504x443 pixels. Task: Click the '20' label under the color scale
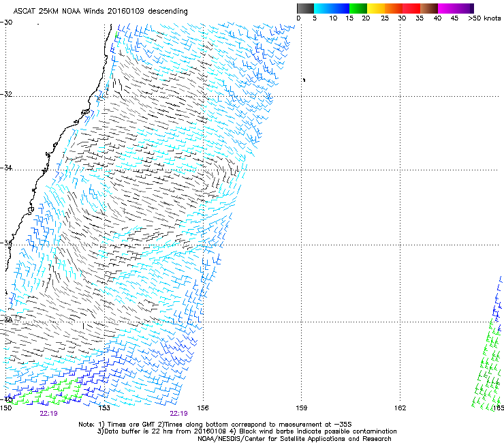point(366,18)
